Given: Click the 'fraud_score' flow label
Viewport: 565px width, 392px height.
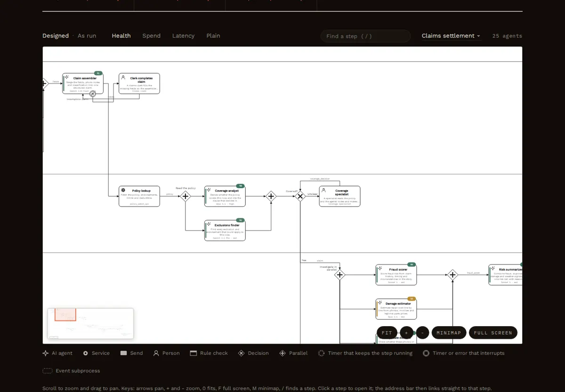Looking at the screenshot, I should tap(473, 272).
